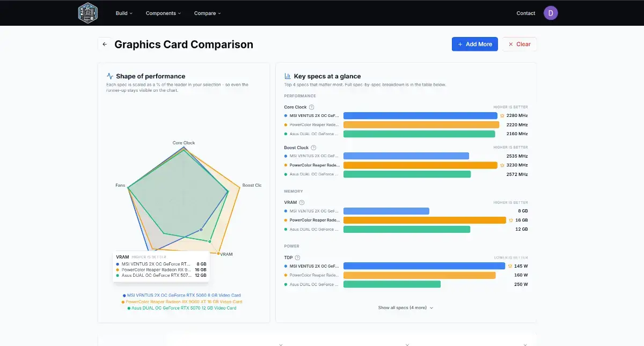Click the green Asus VRAM point on radar
Viewport: 644px width, 346px height.
coord(210,241)
